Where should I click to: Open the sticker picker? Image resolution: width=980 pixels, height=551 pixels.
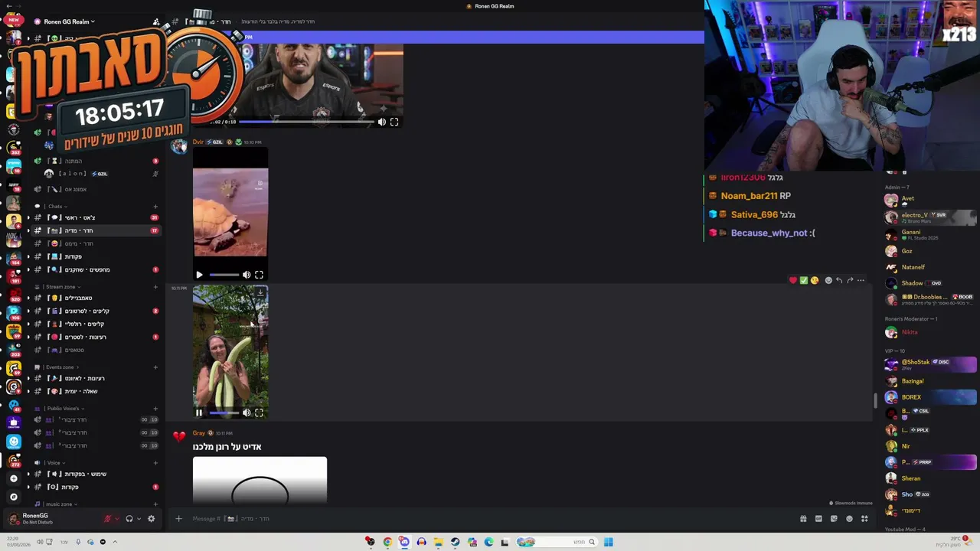[x=834, y=519]
